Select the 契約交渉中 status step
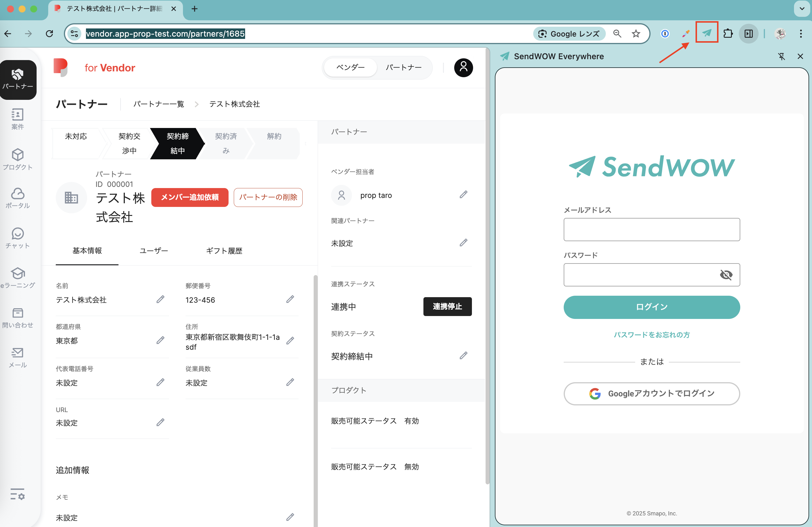 129,143
